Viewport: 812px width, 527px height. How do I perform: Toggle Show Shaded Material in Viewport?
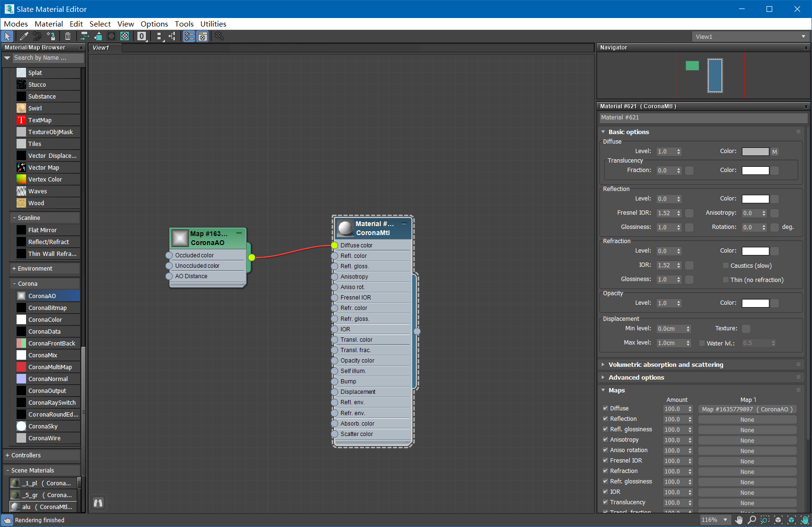(x=111, y=36)
